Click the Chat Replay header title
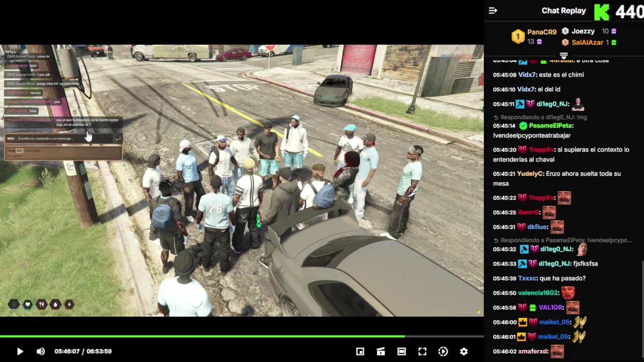Screen dimensions: 644x362 tap(563, 11)
